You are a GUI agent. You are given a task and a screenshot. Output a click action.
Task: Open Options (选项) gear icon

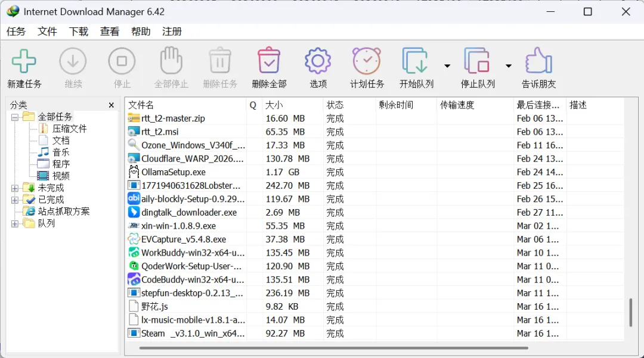318,61
